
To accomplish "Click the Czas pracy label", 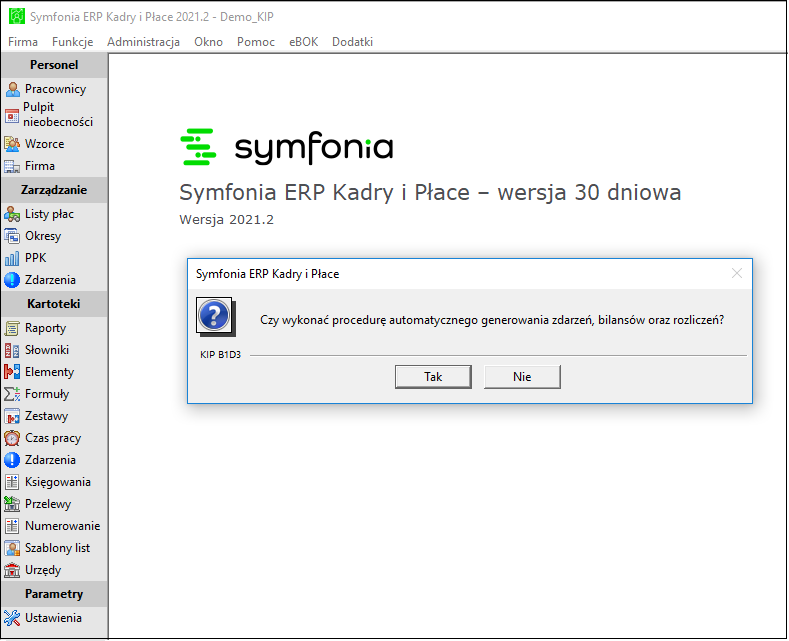I will [53, 438].
